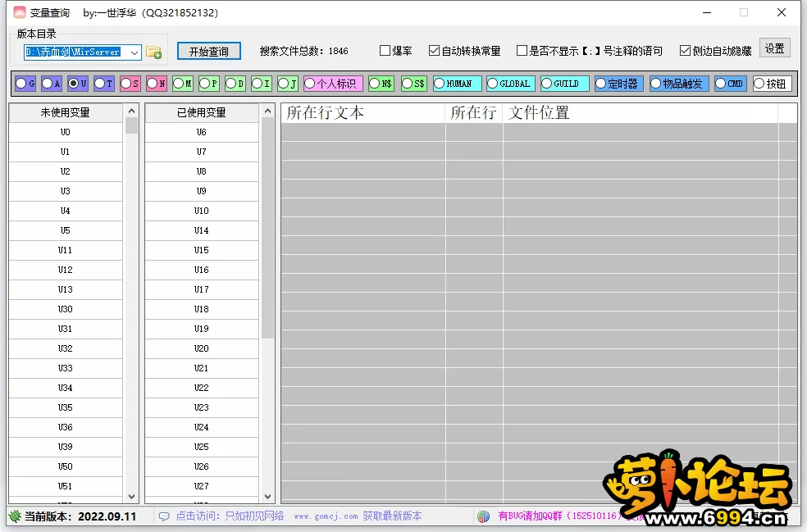Click the 已使用变量 column header
The height and width of the screenshot is (532, 807).
(201, 112)
